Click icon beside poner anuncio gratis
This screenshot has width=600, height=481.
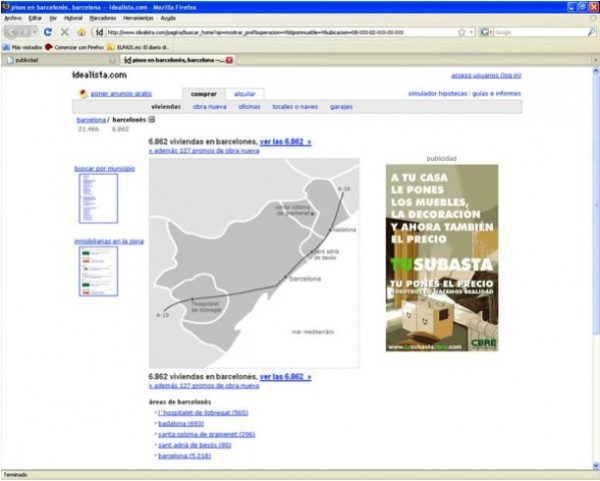(x=83, y=93)
